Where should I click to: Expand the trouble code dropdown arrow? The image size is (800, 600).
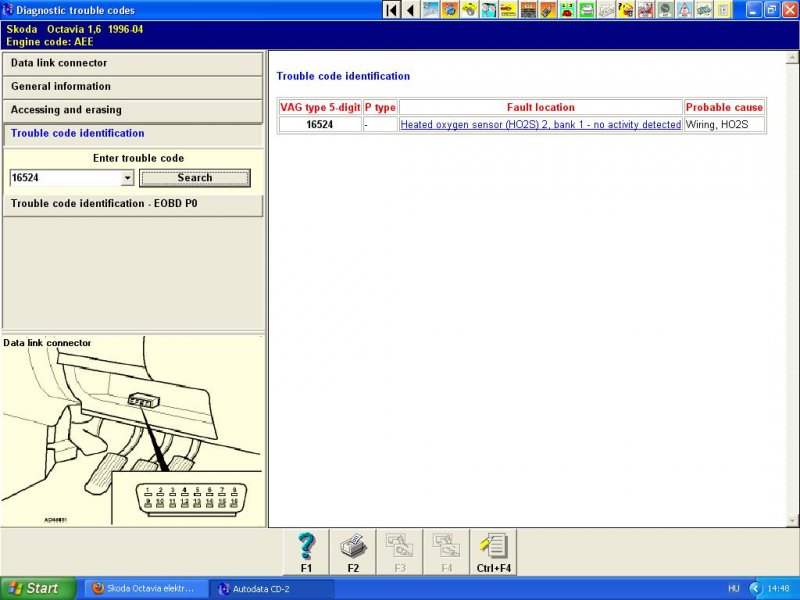pyautogui.click(x=128, y=178)
